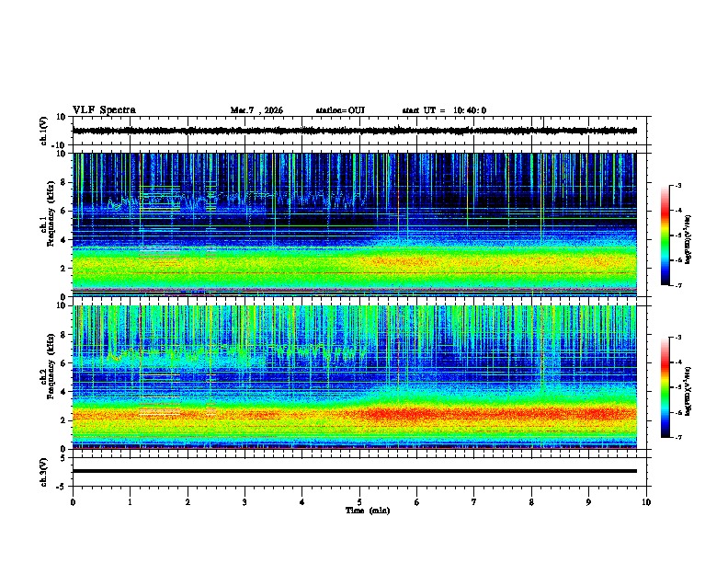Click the "8" kHz tick of ch.2 spectrogram
The height and width of the screenshot is (563, 728).
[64, 335]
